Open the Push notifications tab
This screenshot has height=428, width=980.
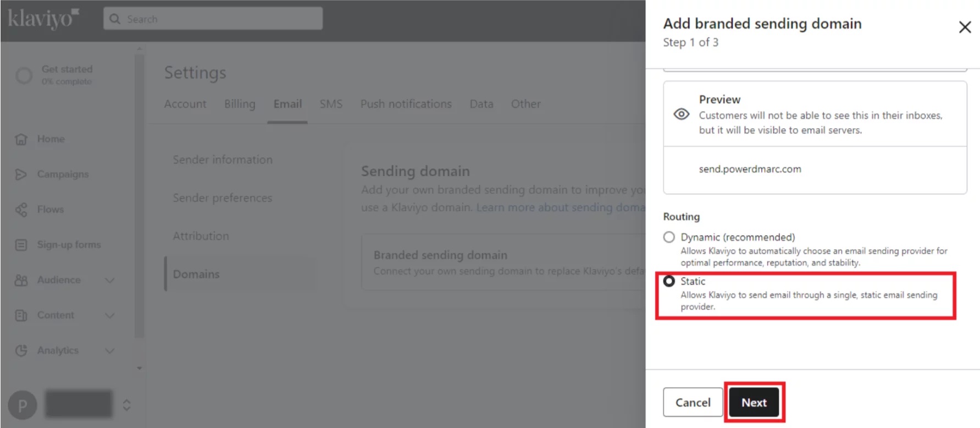(x=406, y=104)
